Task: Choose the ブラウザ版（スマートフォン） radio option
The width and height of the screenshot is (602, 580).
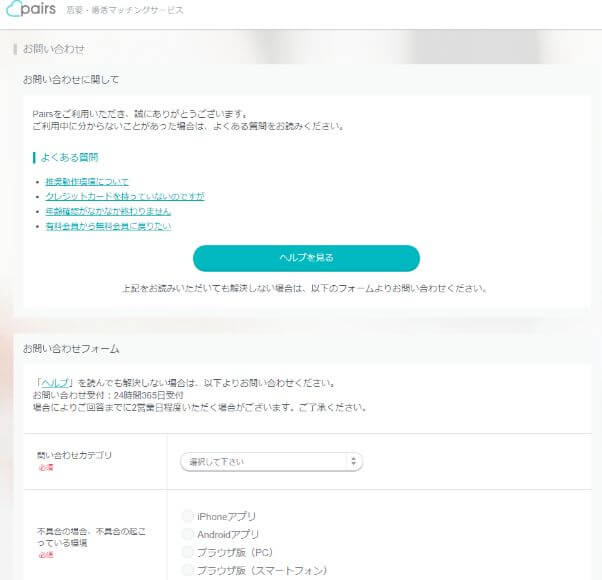Action: point(187,570)
